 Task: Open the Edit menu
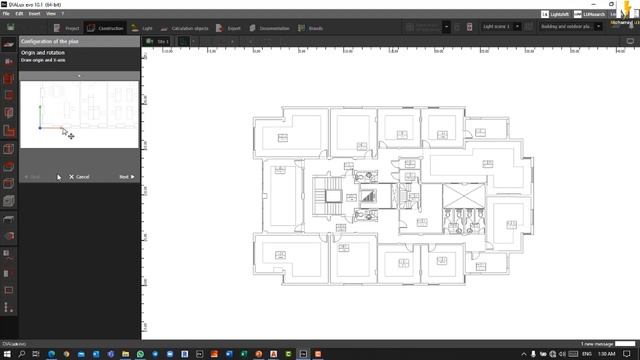pos(19,13)
